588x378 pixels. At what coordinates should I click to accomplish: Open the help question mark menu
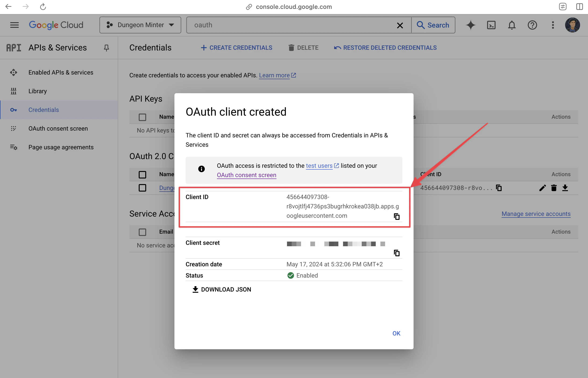[532, 25]
